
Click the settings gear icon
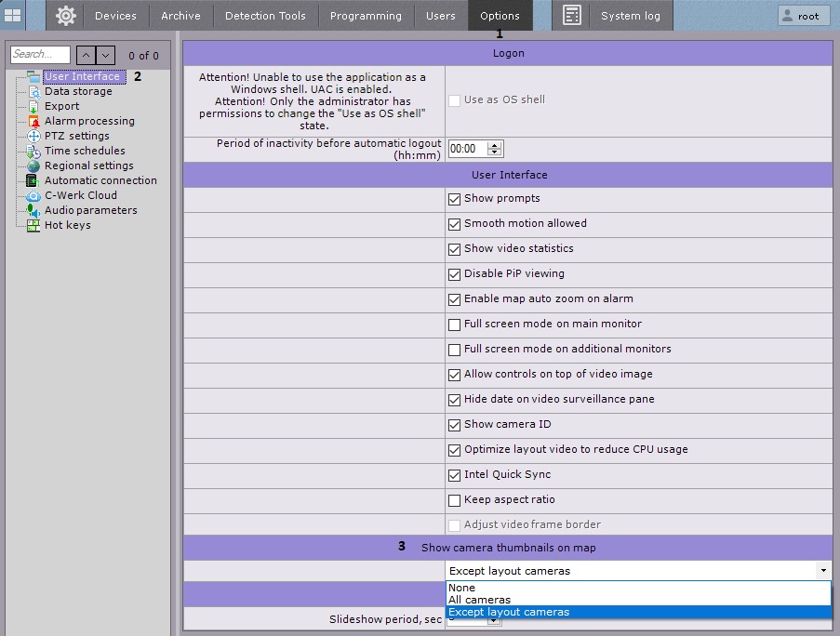click(x=65, y=16)
